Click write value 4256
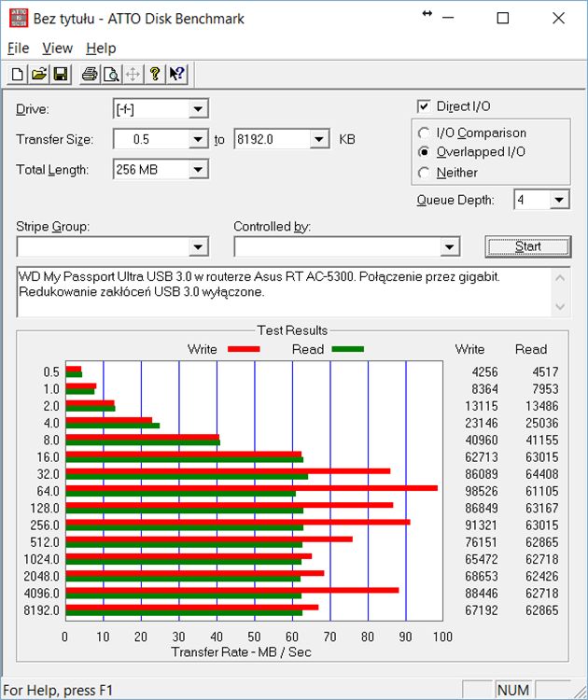 (x=484, y=371)
